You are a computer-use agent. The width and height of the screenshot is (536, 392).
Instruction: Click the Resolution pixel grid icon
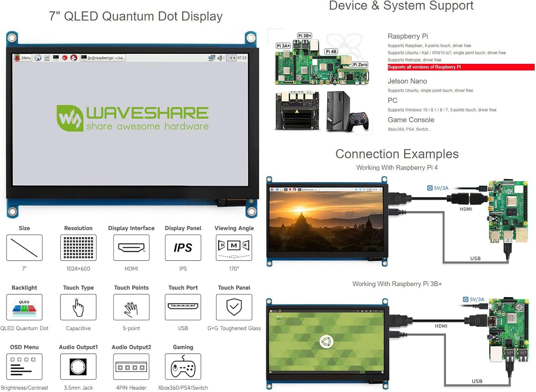pos(78,248)
